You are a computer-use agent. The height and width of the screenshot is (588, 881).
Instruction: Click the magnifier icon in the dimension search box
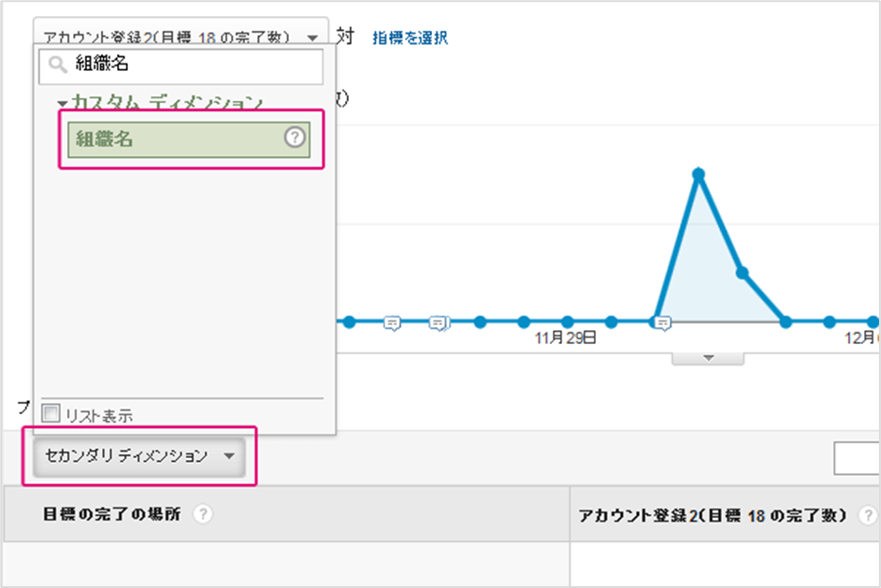click(57, 65)
